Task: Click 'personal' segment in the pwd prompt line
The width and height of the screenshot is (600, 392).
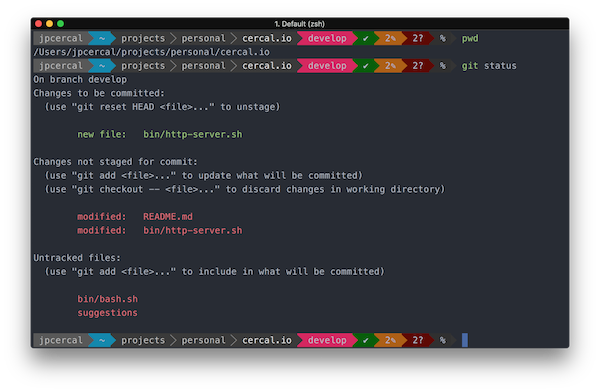Action: 204,38
